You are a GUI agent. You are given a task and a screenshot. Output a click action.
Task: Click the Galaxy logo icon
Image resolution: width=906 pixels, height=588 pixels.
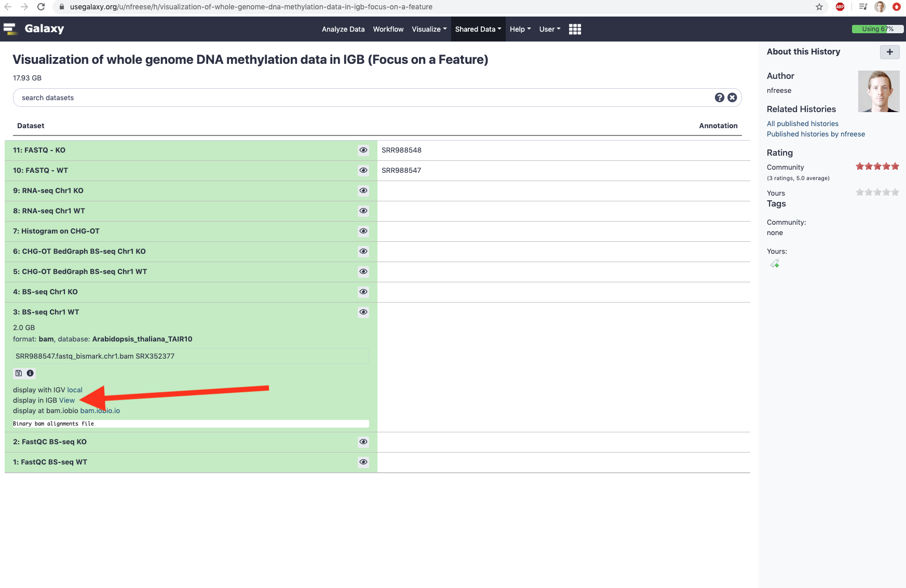point(10,29)
